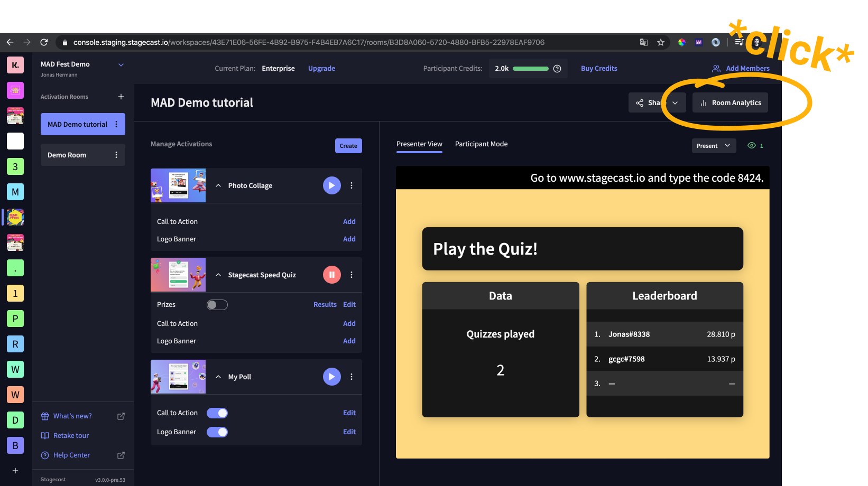View Speed Quiz Results
Viewport: 868px width, 486px height.
coord(325,305)
